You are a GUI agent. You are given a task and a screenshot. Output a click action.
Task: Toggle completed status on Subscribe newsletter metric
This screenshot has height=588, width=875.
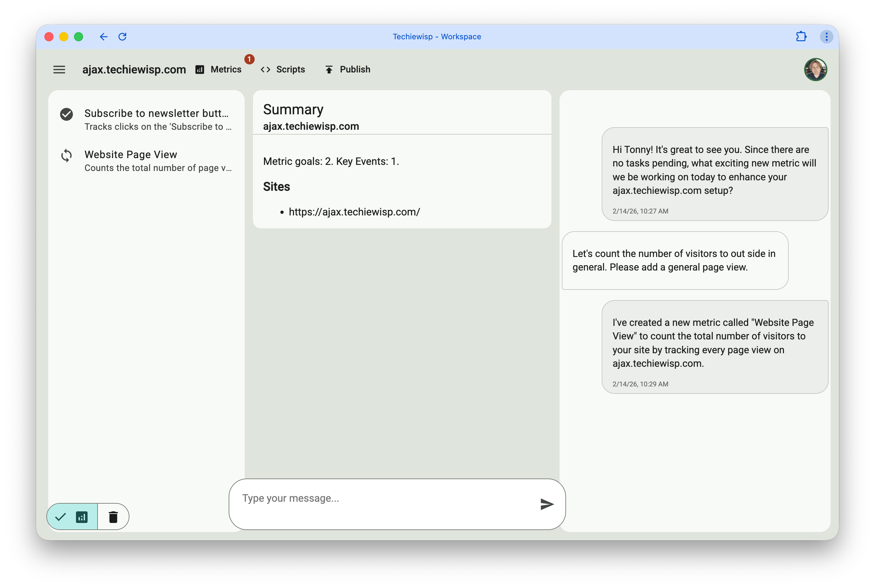(x=67, y=114)
